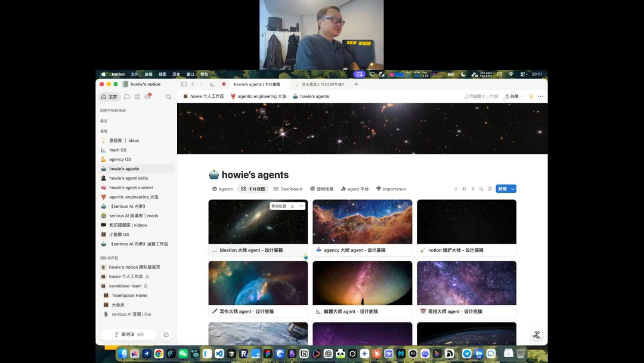
Task: Open Visual Studio Code from the Dock
Action: [x=219, y=353]
